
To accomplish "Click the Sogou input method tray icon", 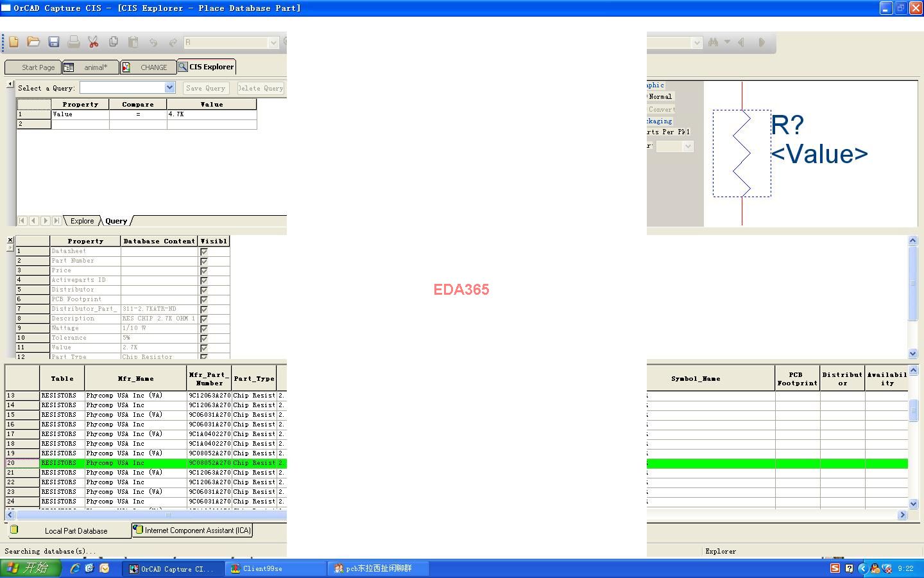I will [x=835, y=568].
